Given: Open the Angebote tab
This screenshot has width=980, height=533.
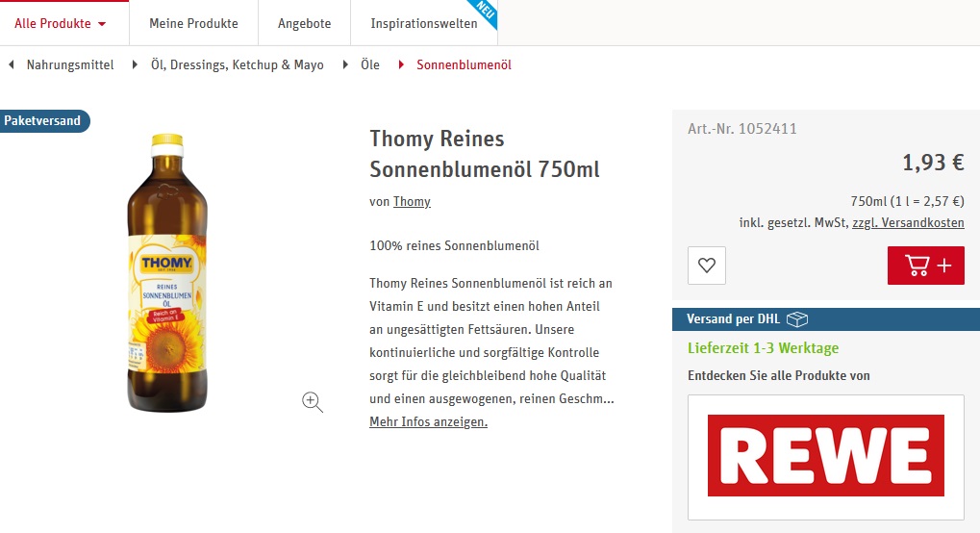Looking at the screenshot, I should (304, 23).
